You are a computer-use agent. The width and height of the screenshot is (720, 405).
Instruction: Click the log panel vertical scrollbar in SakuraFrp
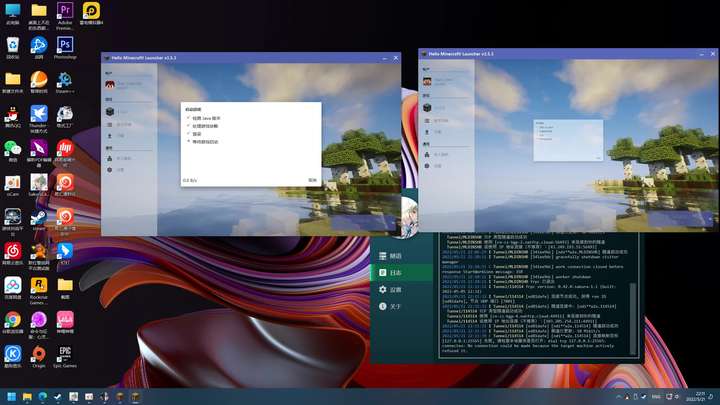click(x=635, y=317)
